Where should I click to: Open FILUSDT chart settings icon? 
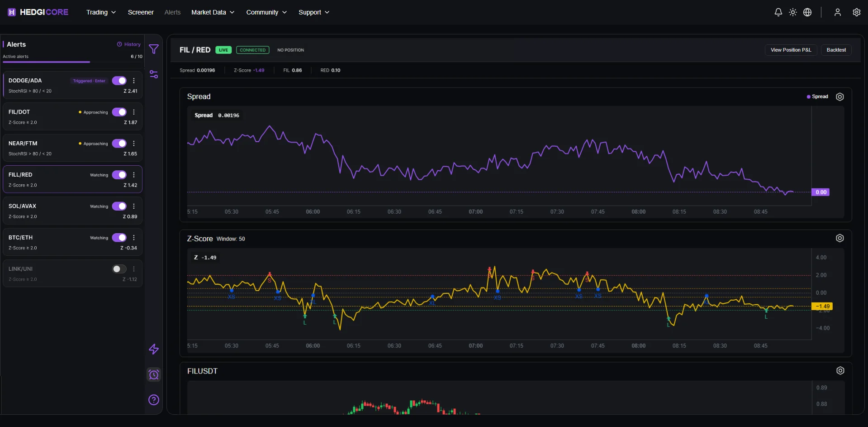tap(840, 370)
